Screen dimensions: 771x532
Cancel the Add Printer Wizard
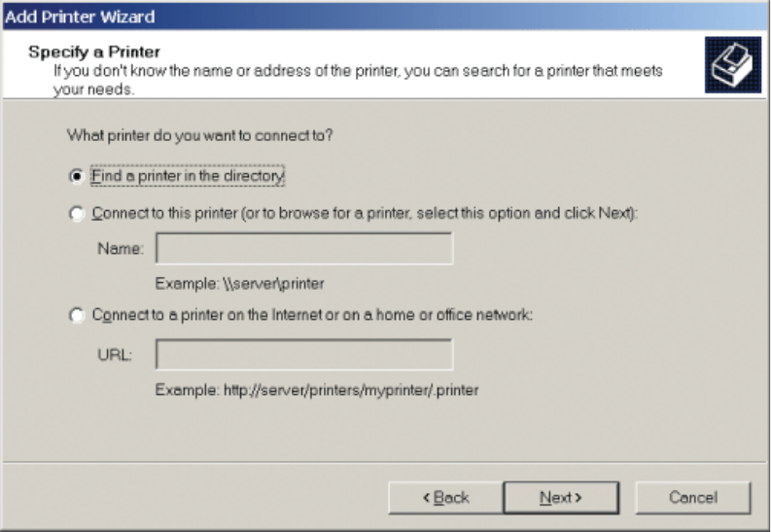(694, 498)
